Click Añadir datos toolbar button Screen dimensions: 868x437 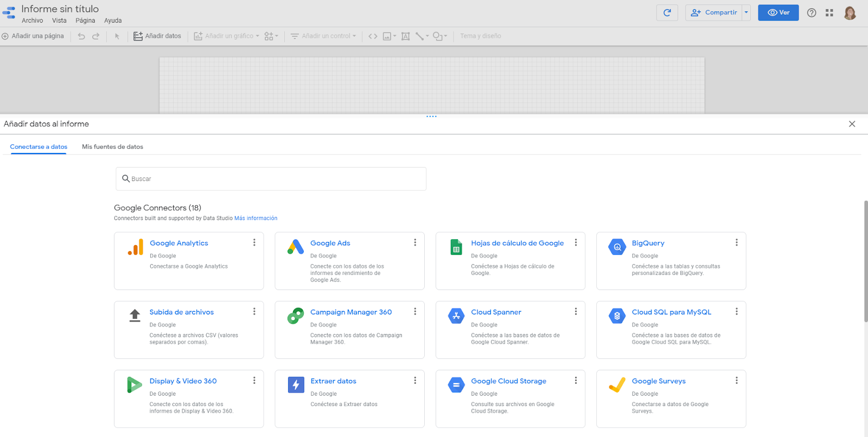(157, 36)
